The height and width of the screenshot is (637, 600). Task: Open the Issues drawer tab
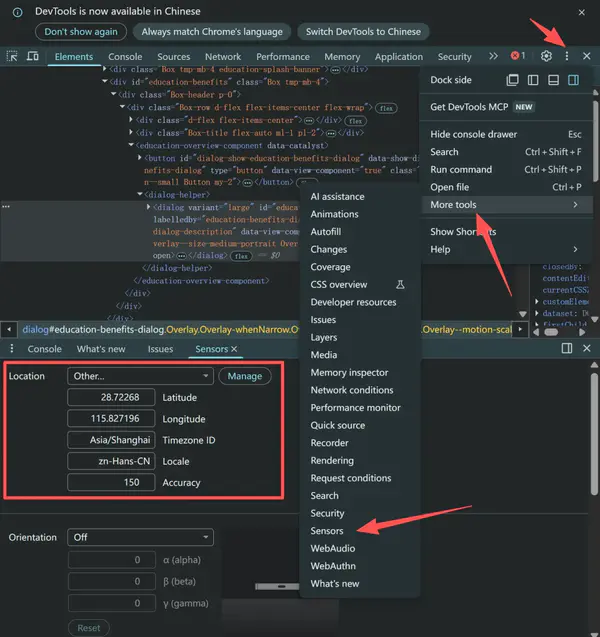click(160, 349)
